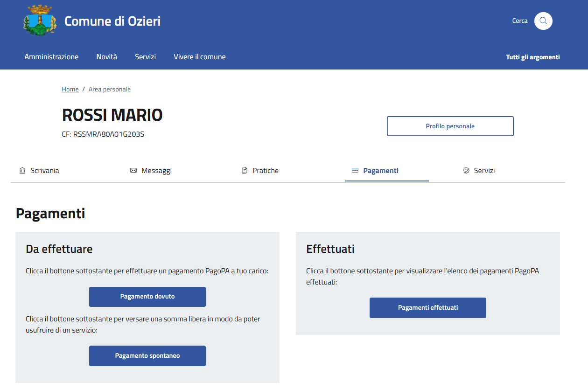View Pagamenti effettuati list
588x389 pixels.
tap(428, 308)
